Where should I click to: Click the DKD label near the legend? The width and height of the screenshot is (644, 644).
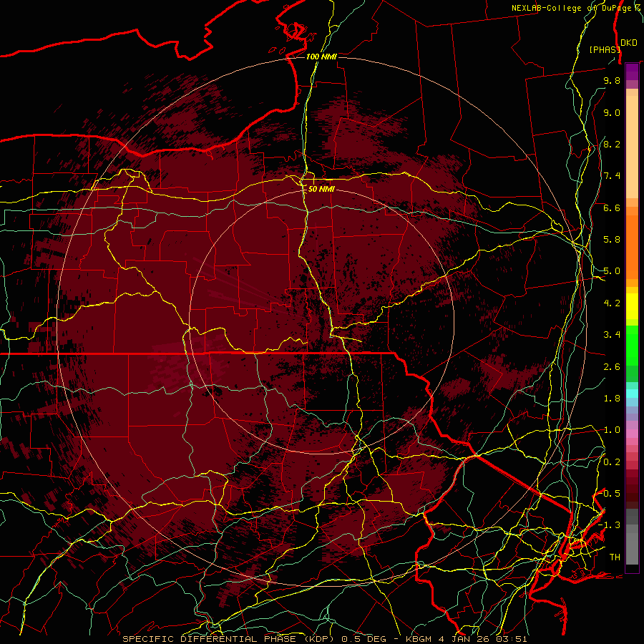tap(629, 43)
